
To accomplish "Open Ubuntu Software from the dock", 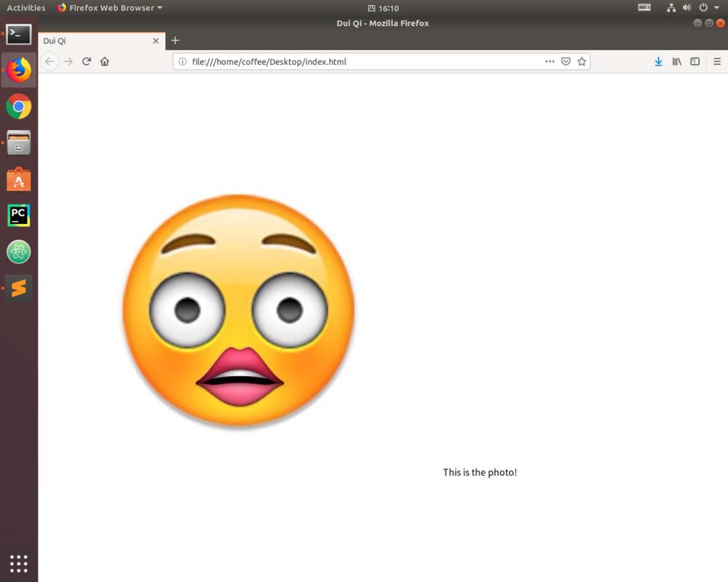I will coord(19,179).
